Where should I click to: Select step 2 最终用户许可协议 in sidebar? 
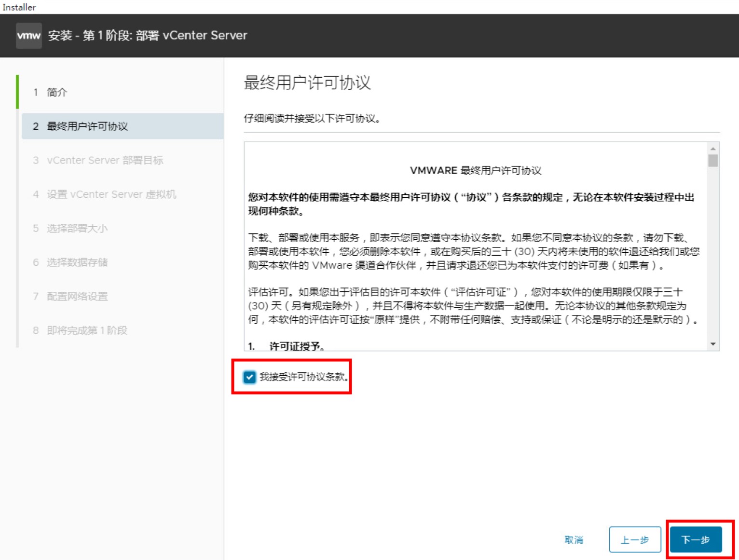[87, 126]
